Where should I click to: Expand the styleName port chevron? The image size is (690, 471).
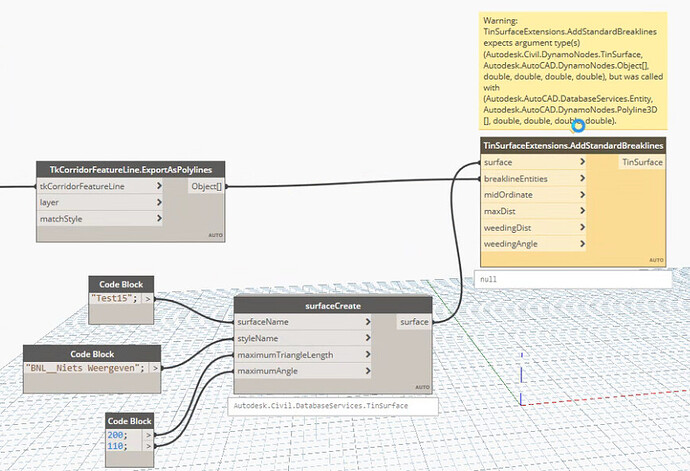pyautogui.click(x=367, y=338)
